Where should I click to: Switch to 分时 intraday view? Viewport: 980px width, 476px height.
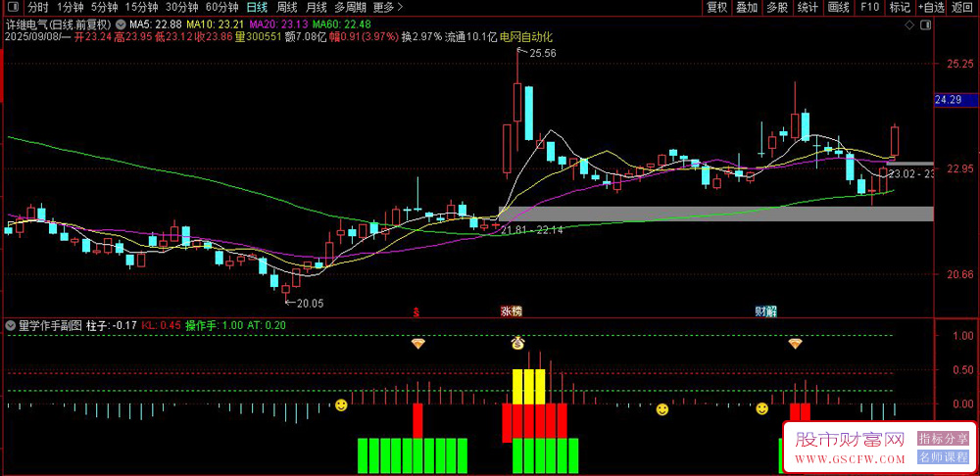38,8
